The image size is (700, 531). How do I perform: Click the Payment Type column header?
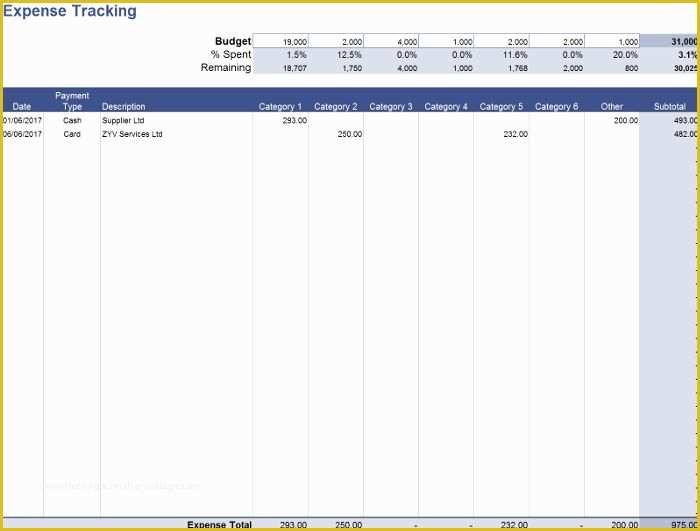click(x=72, y=101)
